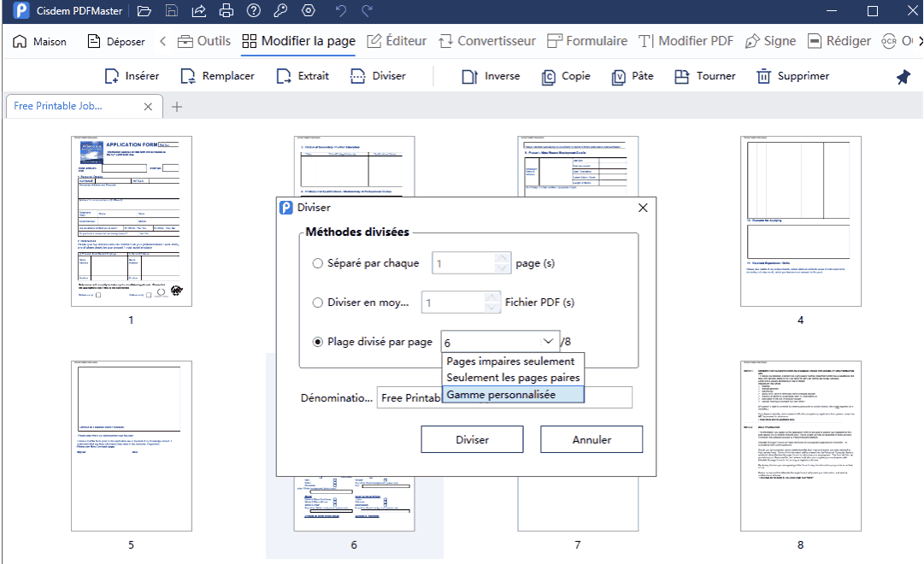Screen dimensions: 924x564
Task: Select Plage divisé par page radio
Action: pos(318,342)
